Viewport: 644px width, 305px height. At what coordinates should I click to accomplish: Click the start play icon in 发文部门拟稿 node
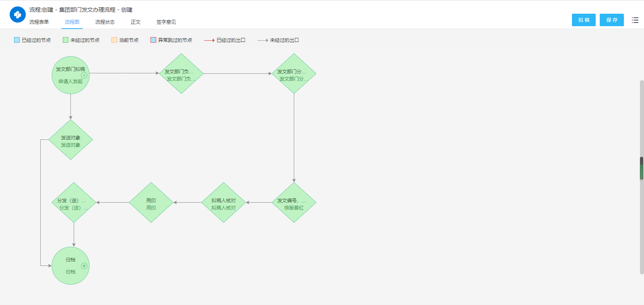(x=84, y=75)
